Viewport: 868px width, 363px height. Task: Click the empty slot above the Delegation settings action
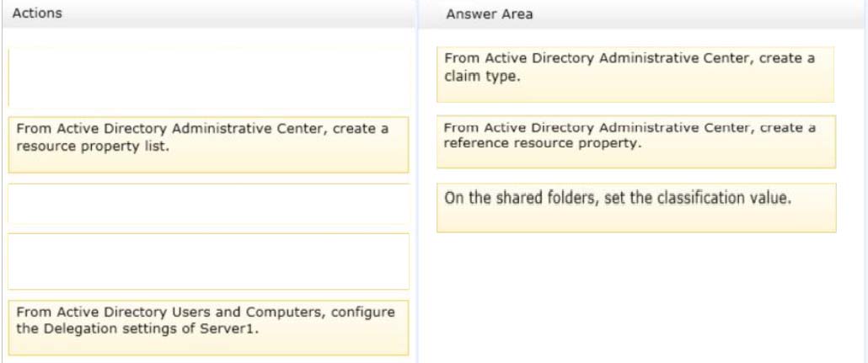[x=209, y=261]
